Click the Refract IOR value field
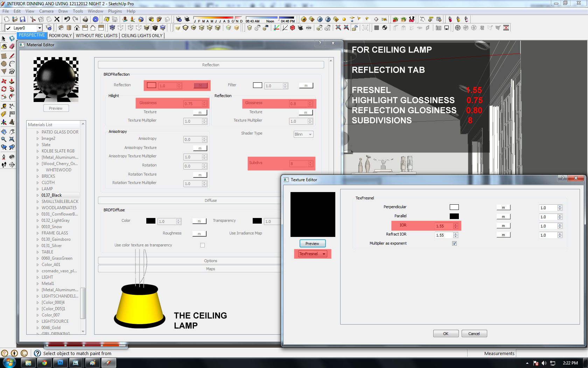This screenshot has width=588, height=368. pyautogui.click(x=444, y=235)
